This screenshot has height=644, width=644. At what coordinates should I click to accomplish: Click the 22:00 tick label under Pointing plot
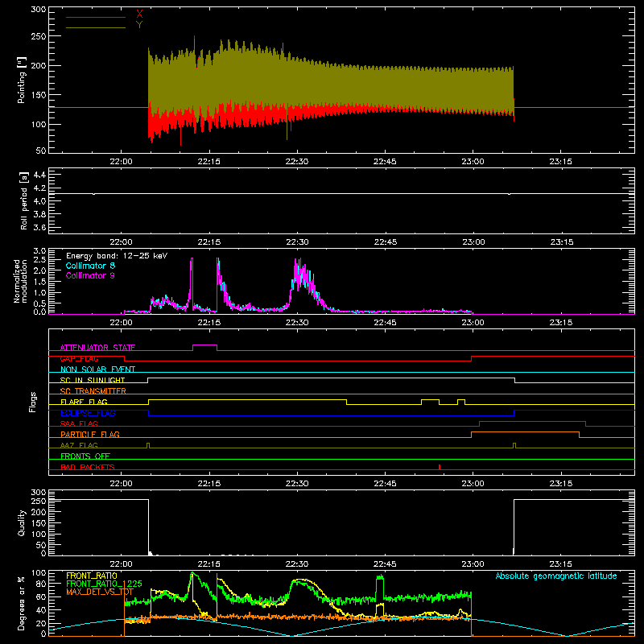tap(122, 162)
